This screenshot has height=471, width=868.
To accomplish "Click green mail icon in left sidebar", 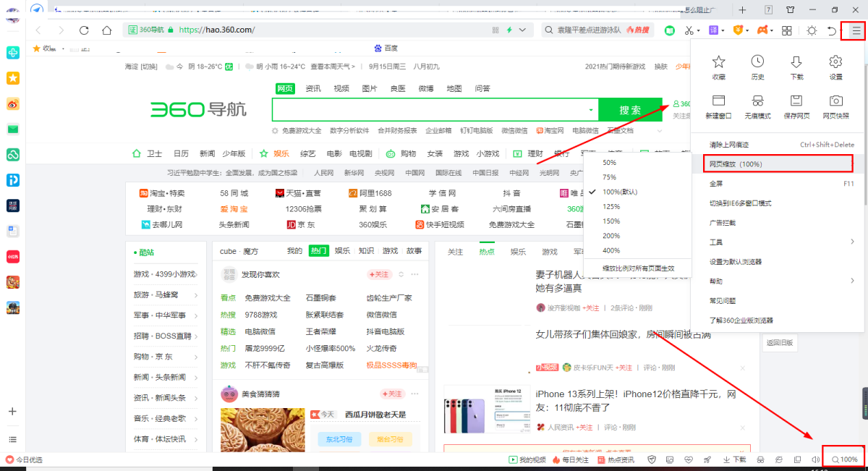I will [x=13, y=129].
